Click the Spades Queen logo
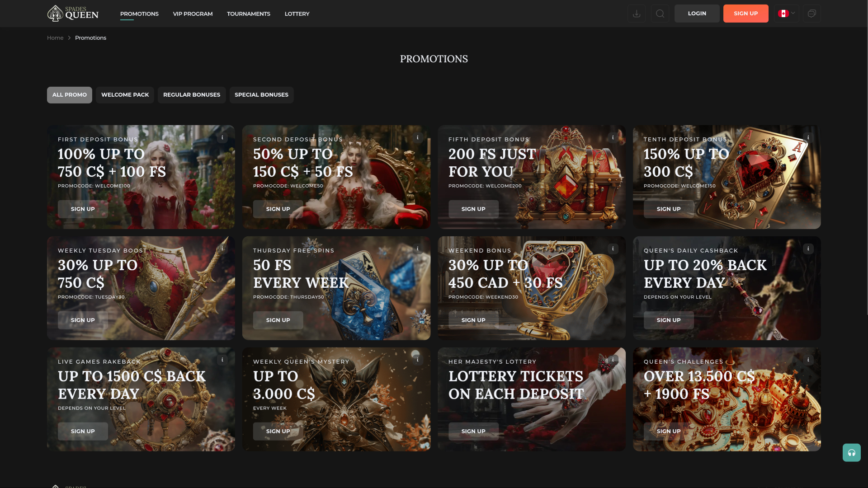 coord(73,14)
